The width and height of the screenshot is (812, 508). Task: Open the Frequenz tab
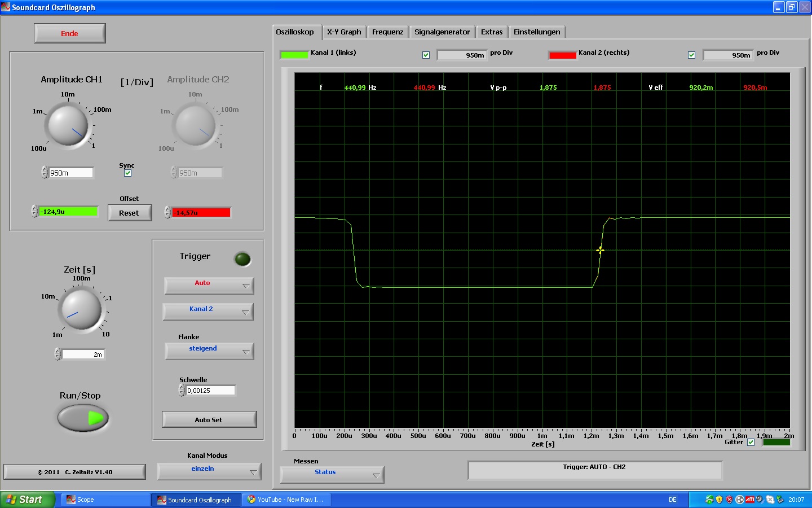click(x=388, y=32)
